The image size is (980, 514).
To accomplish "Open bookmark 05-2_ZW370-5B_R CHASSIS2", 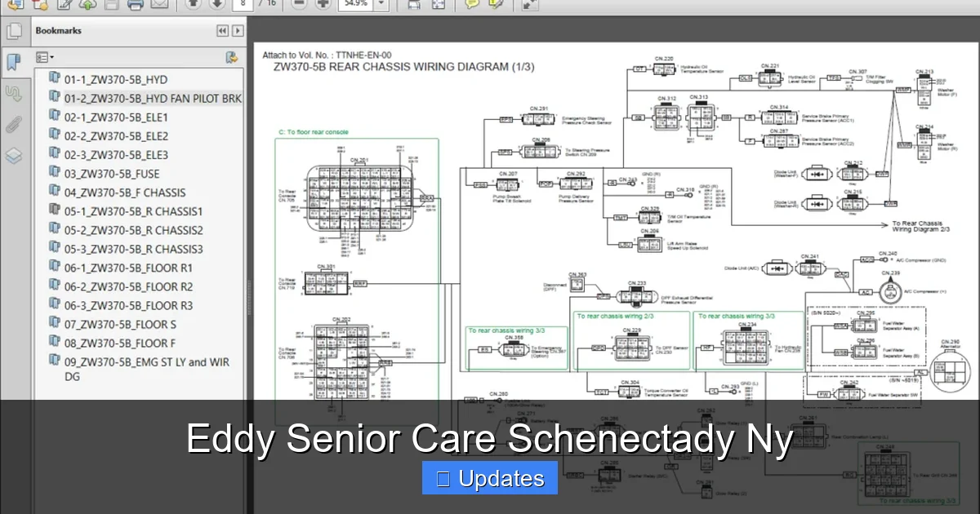I will click(134, 230).
